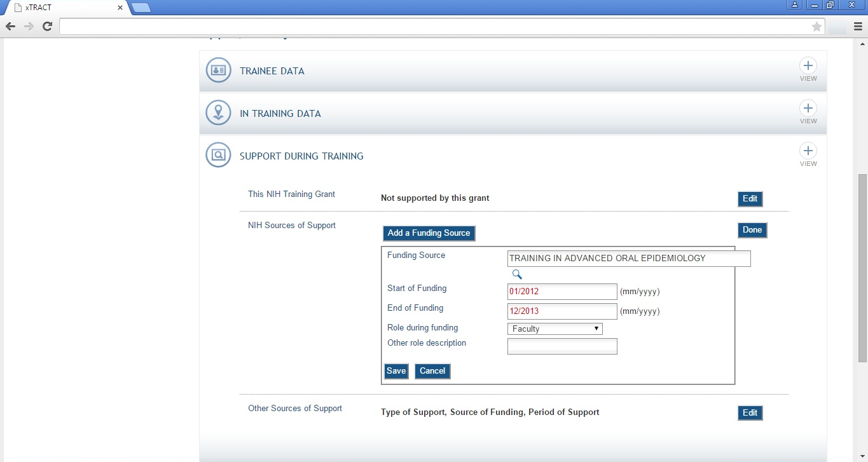
Task: Open the Chrome menu
Action: coord(858,27)
